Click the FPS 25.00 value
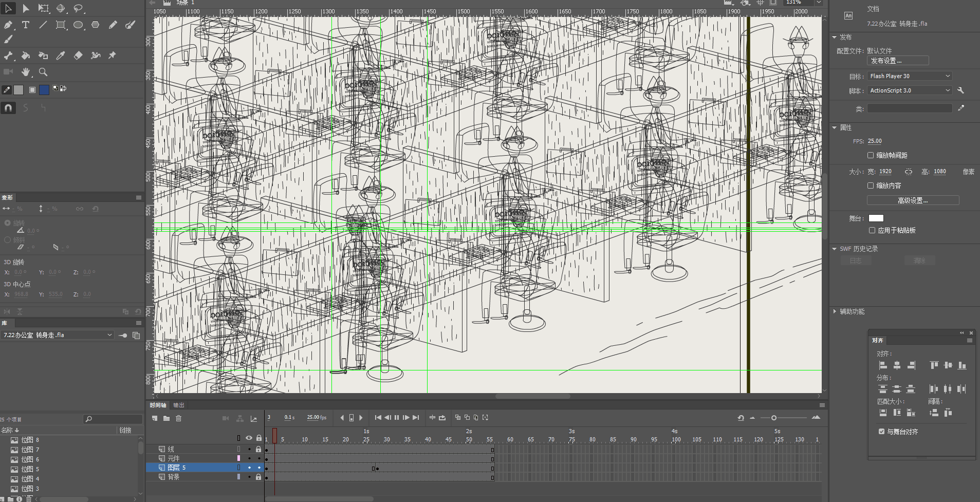980x502 pixels. pos(875,141)
